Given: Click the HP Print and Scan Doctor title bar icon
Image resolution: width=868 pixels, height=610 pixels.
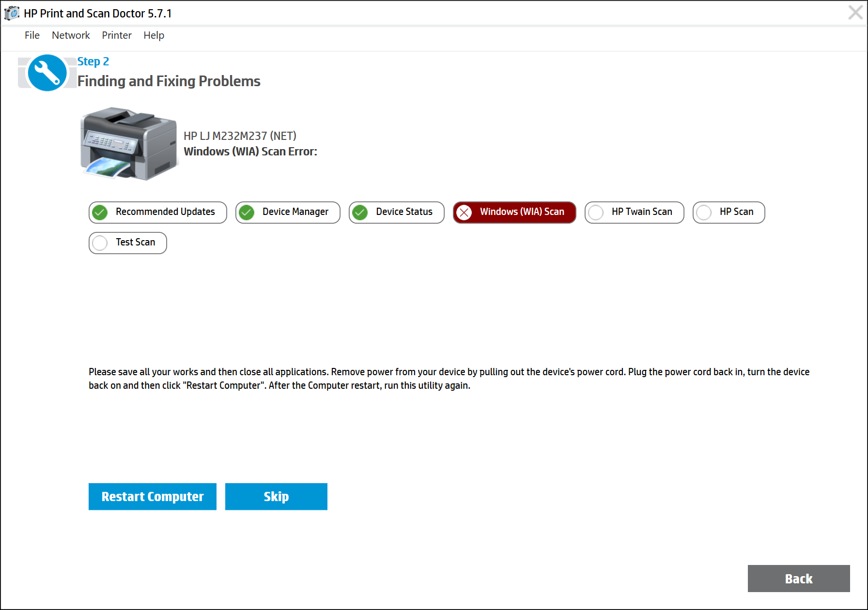Looking at the screenshot, I should [12, 13].
